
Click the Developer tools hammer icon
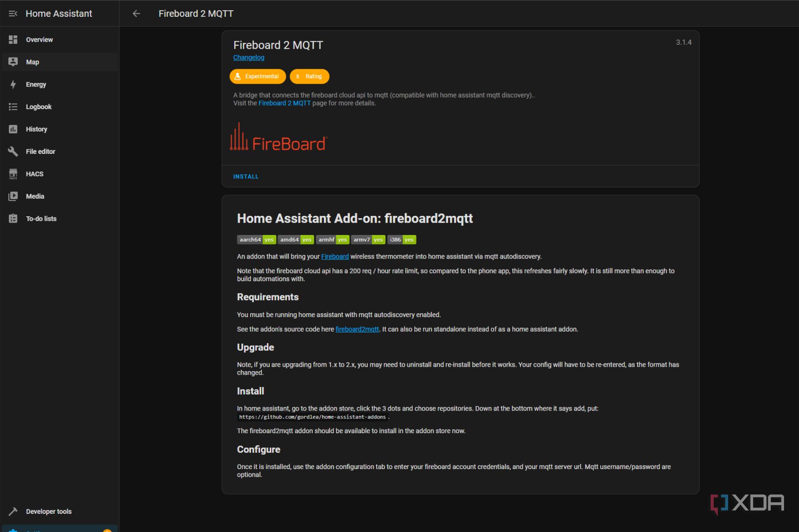(13, 511)
